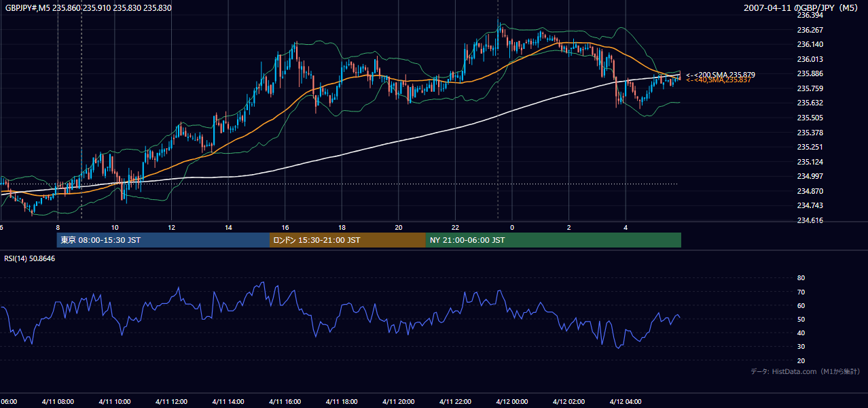Click price axis label 236.394
The height and width of the screenshot is (408, 868).
coord(810,15)
